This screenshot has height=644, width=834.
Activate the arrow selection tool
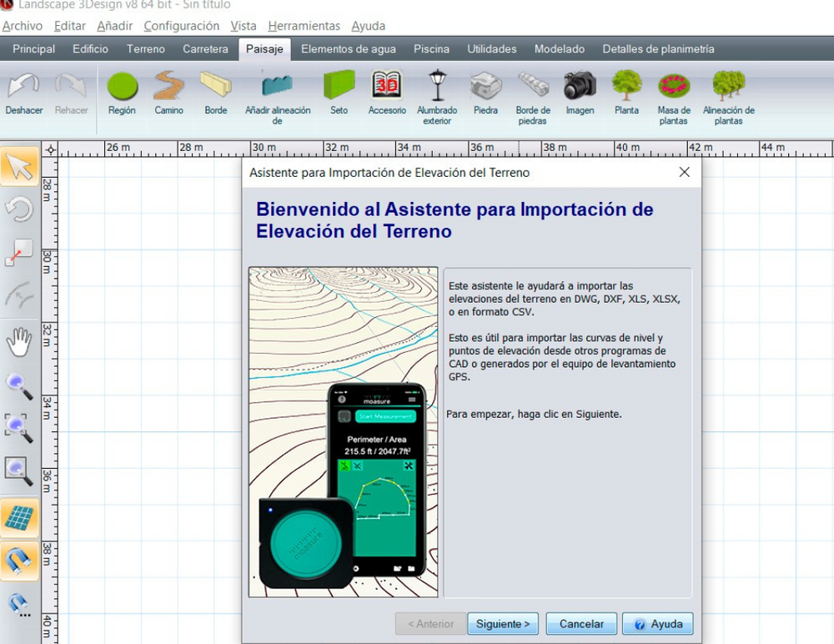pos(18,166)
